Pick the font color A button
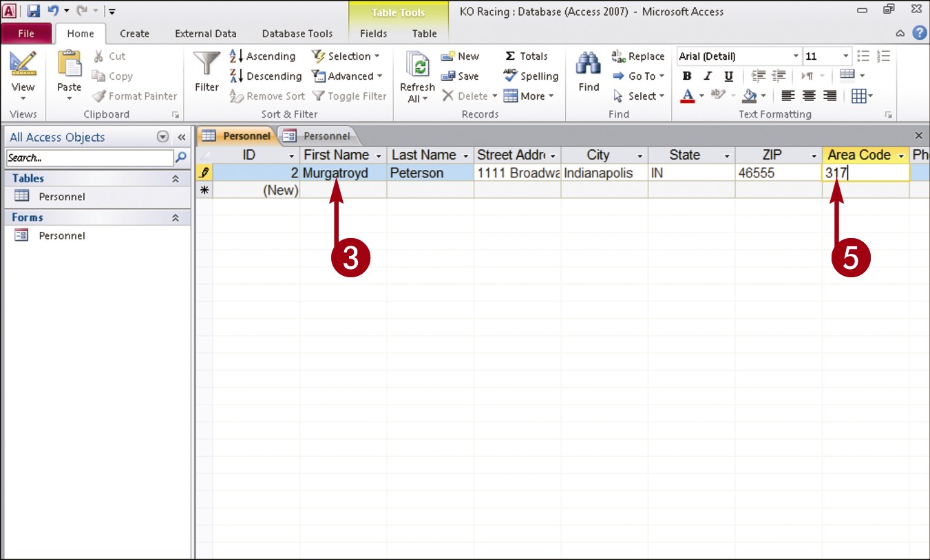The image size is (930, 560). (x=687, y=96)
